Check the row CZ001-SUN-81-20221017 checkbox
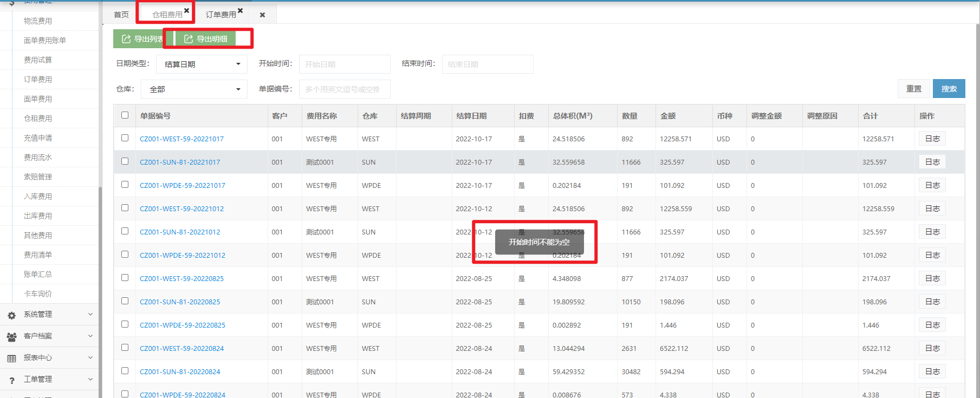980x398 pixels. coord(125,161)
